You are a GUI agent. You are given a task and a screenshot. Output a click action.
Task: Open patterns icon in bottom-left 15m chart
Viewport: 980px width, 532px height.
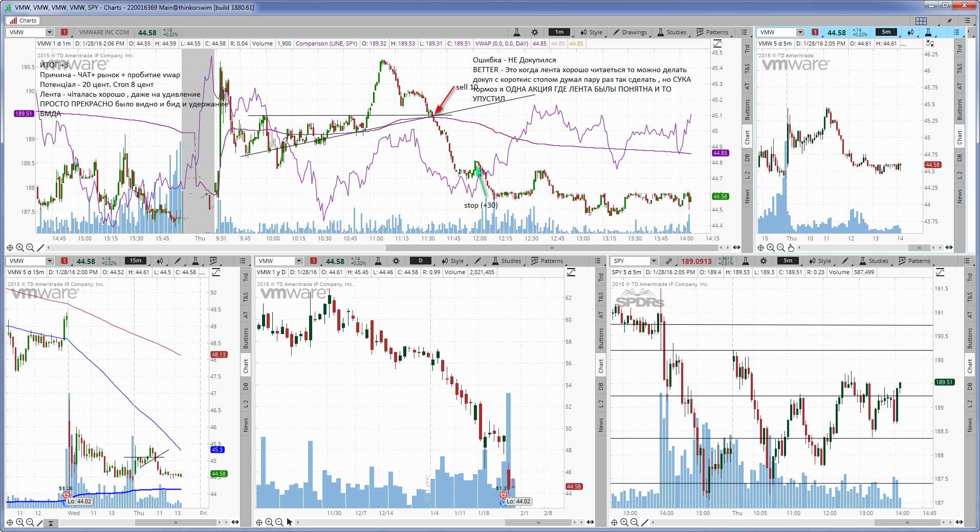(213, 261)
